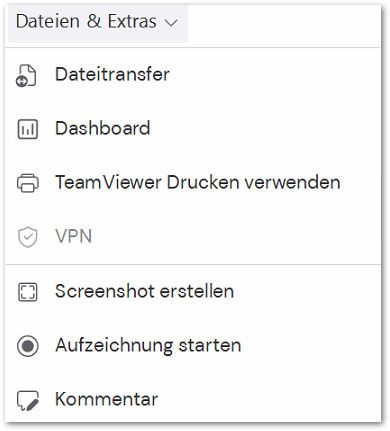Click the word verwenden in print entry
This screenshot has height=431, width=390.
pos(292,183)
